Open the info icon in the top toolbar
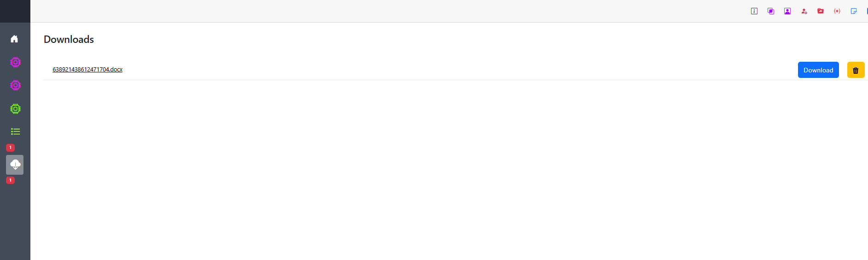The width and height of the screenshot is (868, 260). [754, 11]
